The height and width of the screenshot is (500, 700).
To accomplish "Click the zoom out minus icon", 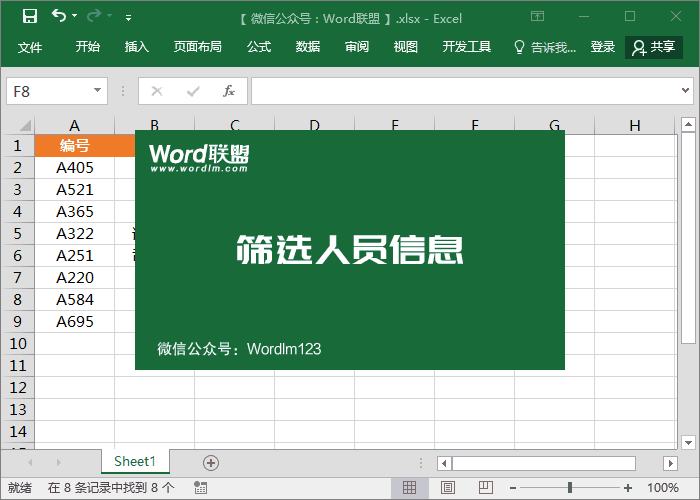I will (x=515, y=488).
